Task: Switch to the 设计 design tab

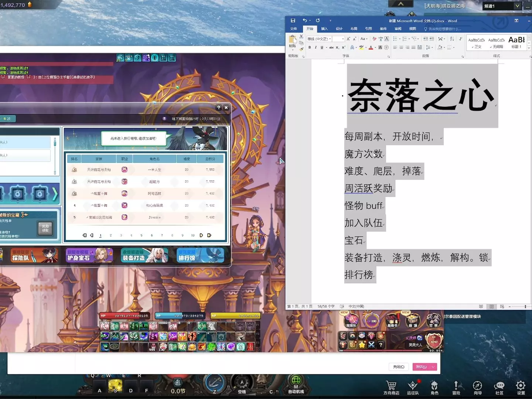Action: (x=339, y=29)
